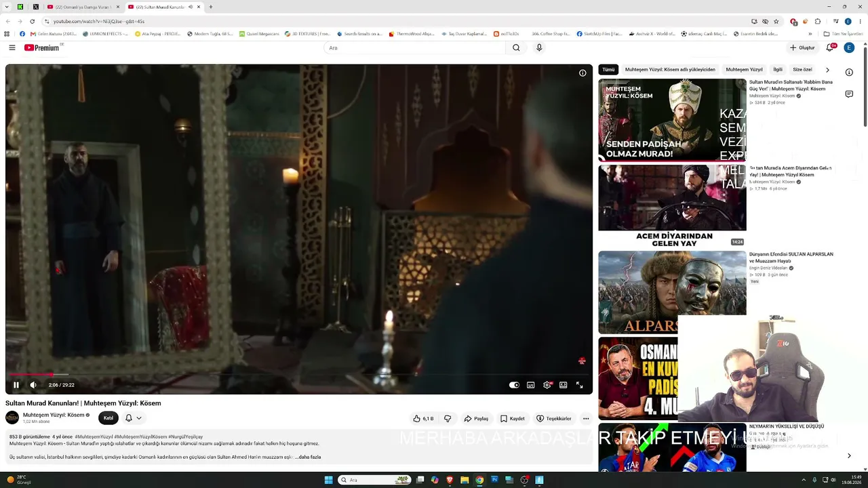Viewport: 868px width, 488px height.
Task: Show the info card icon on video
Action: click(583, 73)
